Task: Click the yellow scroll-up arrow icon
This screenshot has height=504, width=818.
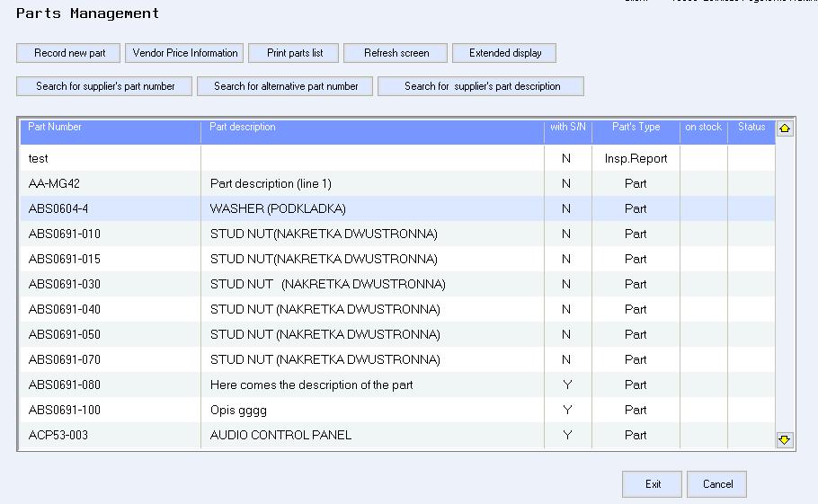Action: tap(785, 128)
